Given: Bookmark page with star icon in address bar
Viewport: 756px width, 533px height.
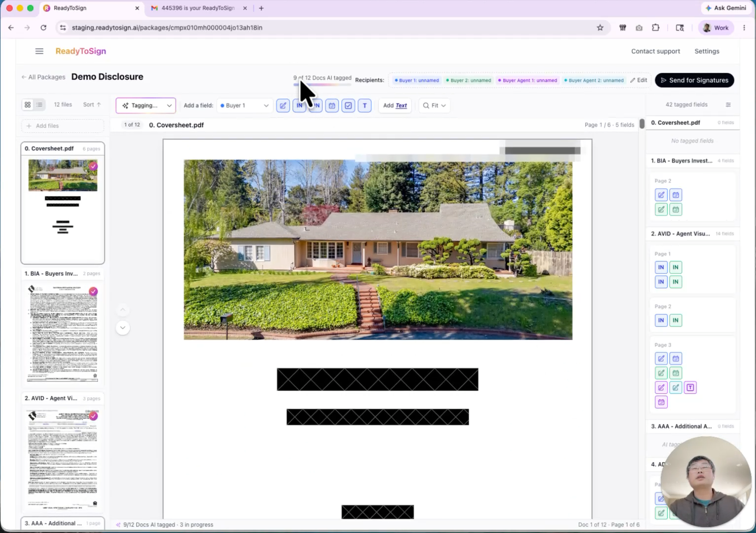Looking at the screenshot, I should point(600,28).
